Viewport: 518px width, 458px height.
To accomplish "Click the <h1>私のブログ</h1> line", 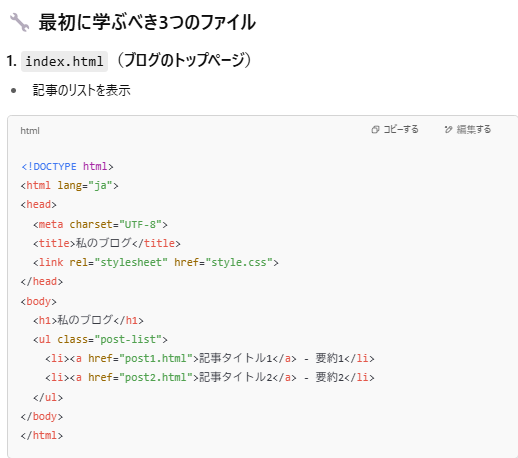I will point(88,320).
